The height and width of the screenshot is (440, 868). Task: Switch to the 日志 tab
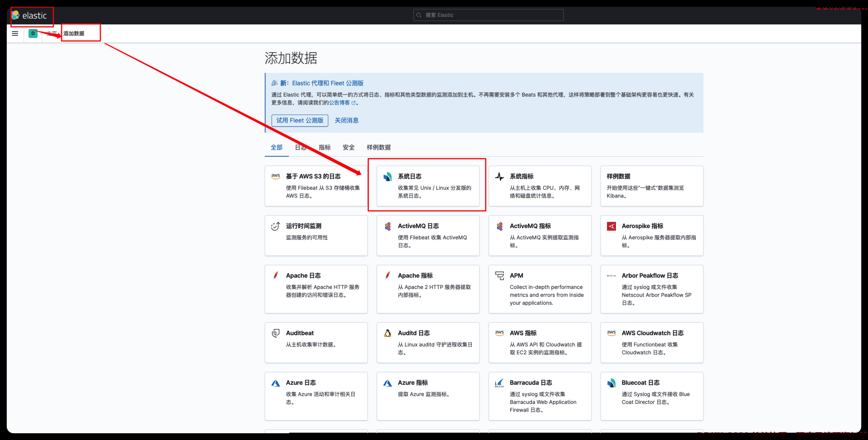(x=300, y=147)
